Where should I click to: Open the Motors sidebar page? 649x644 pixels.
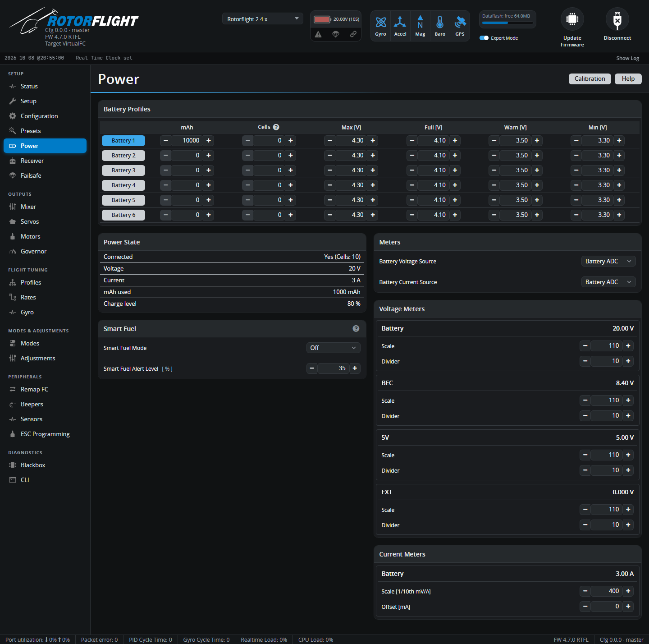tap(45, 236)
